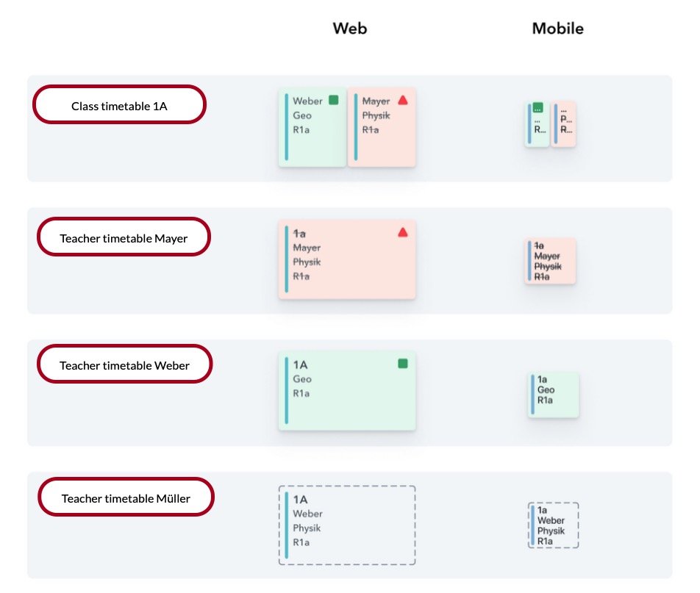Viewport: 700px width, 593px height.
Task: Tap green square icon on mobile class timetable card
Action: 537,107
